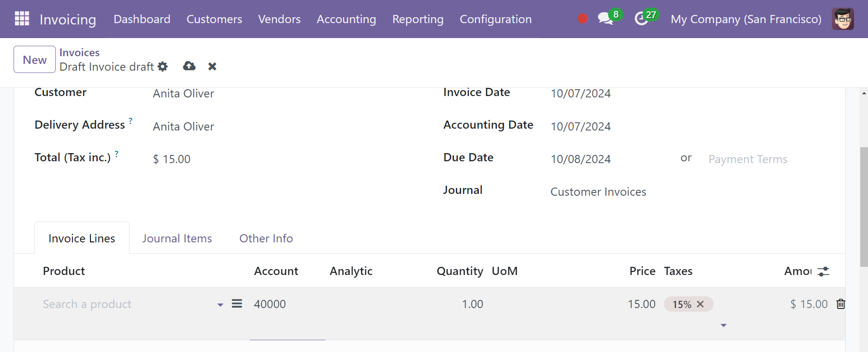Open the conversations messages icon

[605, 19]
